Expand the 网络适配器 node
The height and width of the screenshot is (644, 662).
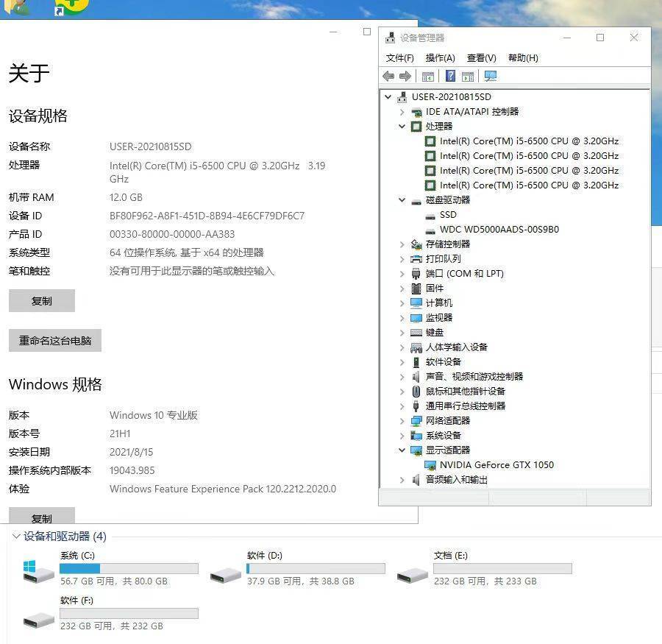[x=402, y=421]
